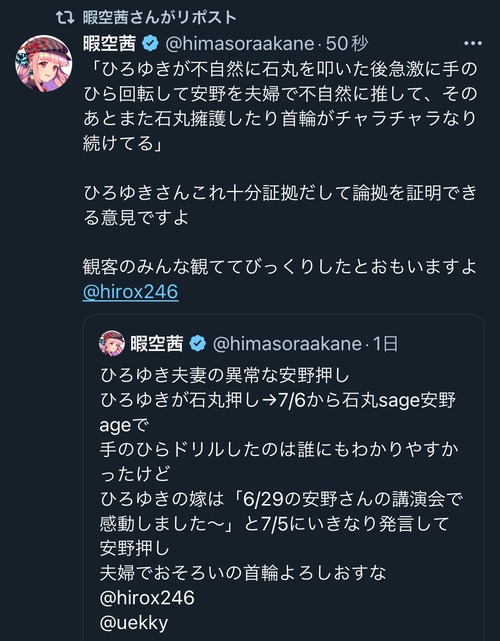The height and width of the screenshot is (641, 500).
Task: Click the @uekky text in quoted post
Action: click(x=134, y=623)
